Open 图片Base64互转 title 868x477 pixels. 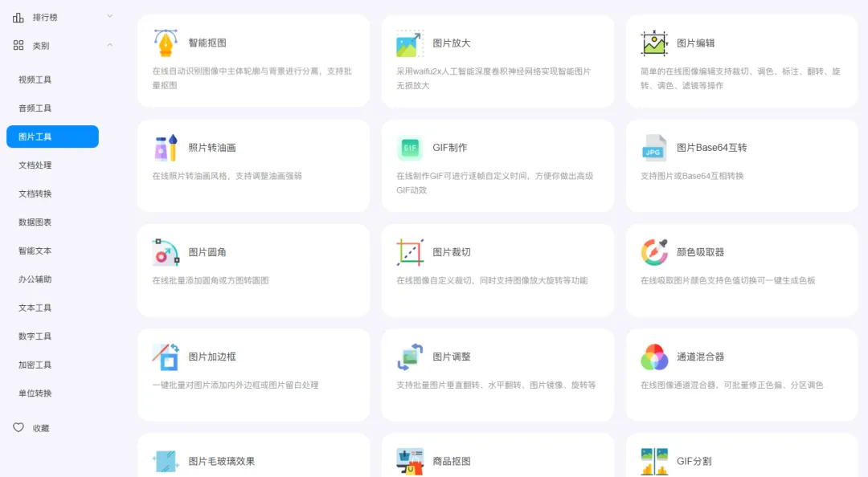coord(712,148)
